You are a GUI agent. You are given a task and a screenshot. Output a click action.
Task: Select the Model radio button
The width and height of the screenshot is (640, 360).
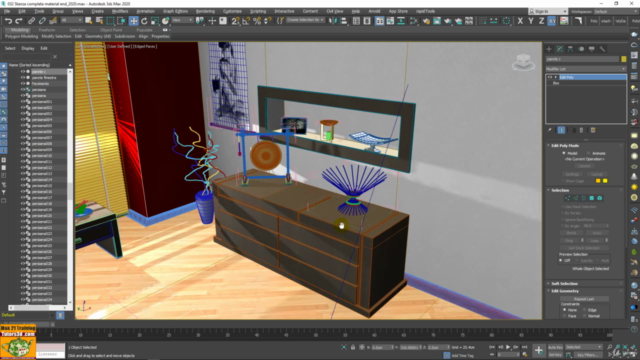(x=564, y=153)
